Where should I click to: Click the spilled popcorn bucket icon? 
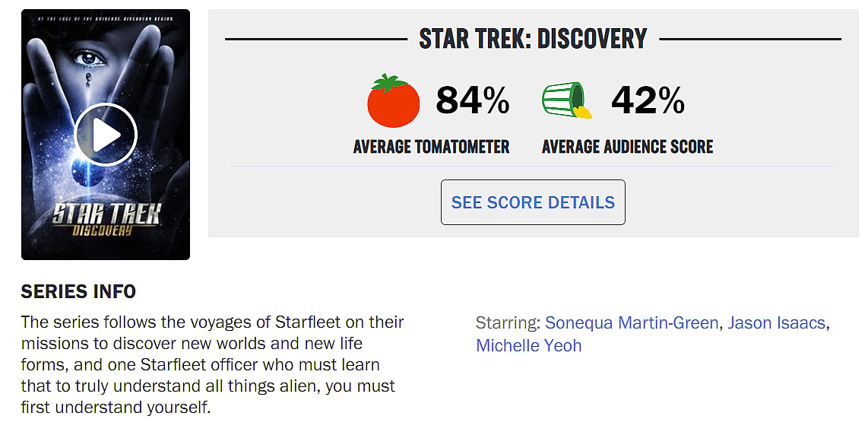point(567,100)
